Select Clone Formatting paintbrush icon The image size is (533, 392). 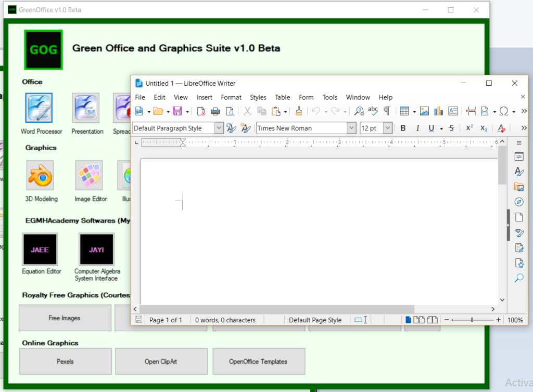(299, 111)
